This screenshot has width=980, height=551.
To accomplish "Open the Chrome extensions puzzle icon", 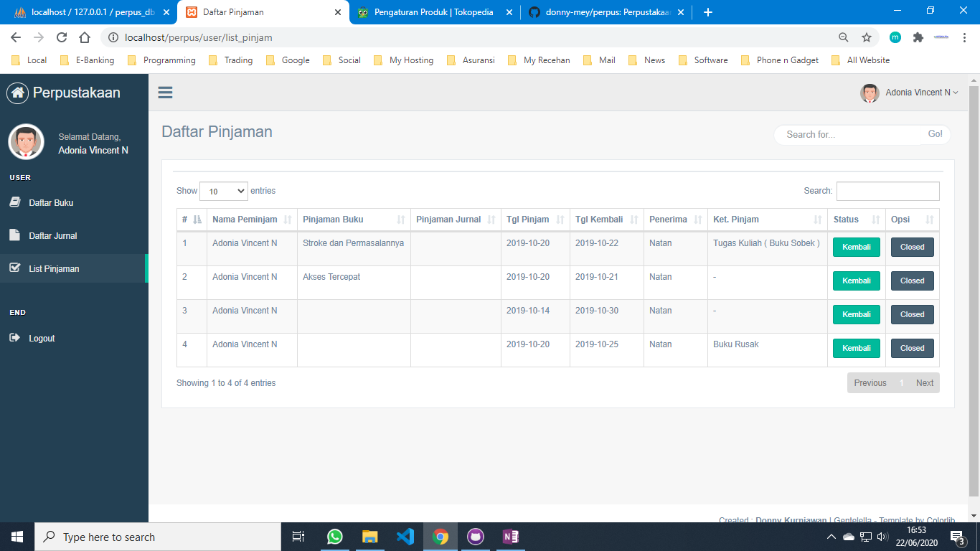I will (x=918, y=37).
